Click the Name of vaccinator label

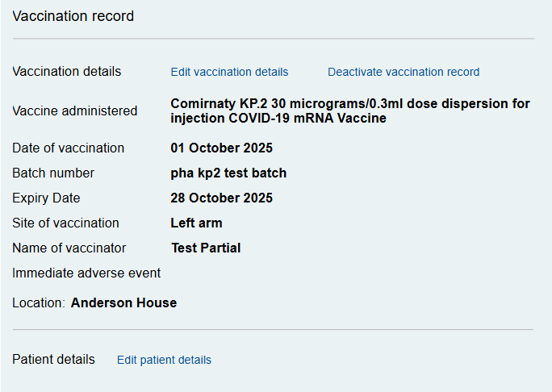[69, 248]
